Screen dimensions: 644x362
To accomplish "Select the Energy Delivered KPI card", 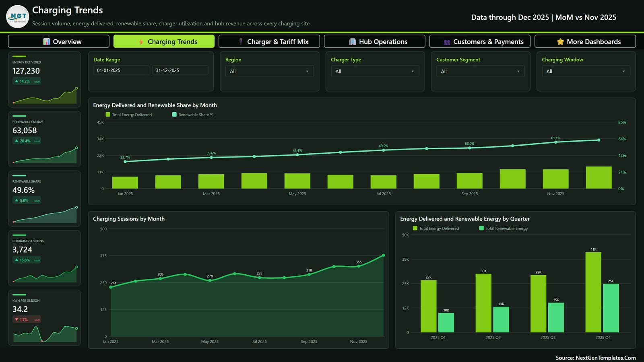I will (x=45, y=79).
